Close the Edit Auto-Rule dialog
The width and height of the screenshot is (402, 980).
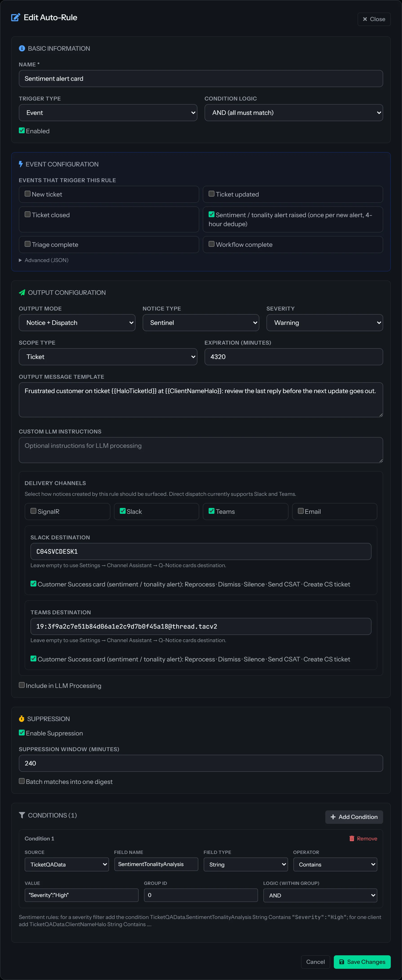374,19
